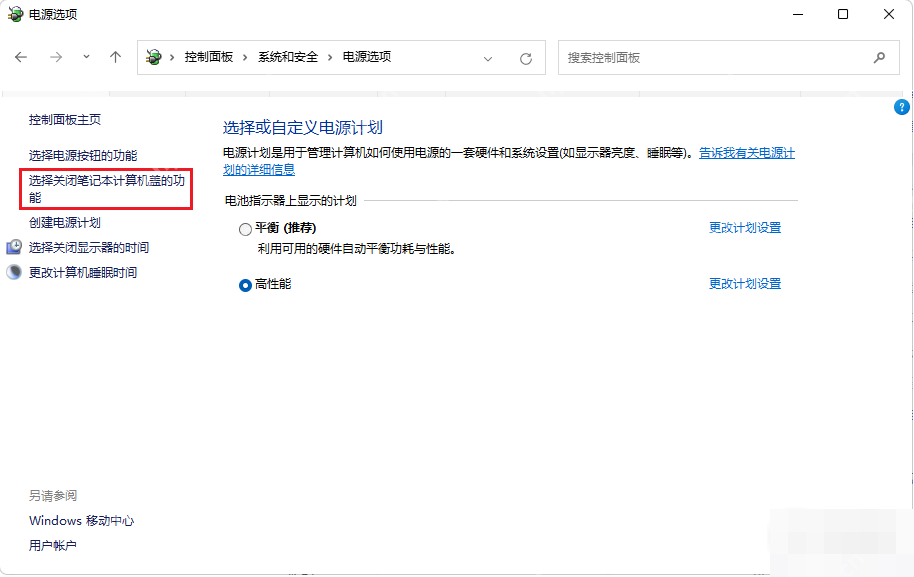The width and height of the screenshot is (914, 577).
Task: Open 更改计划设置 for 平衡 plan
Action: coord(745,228)
